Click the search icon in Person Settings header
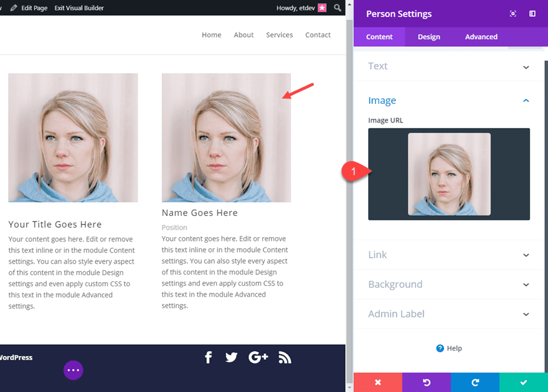This screenshot has width=548, height=392. 513,14
